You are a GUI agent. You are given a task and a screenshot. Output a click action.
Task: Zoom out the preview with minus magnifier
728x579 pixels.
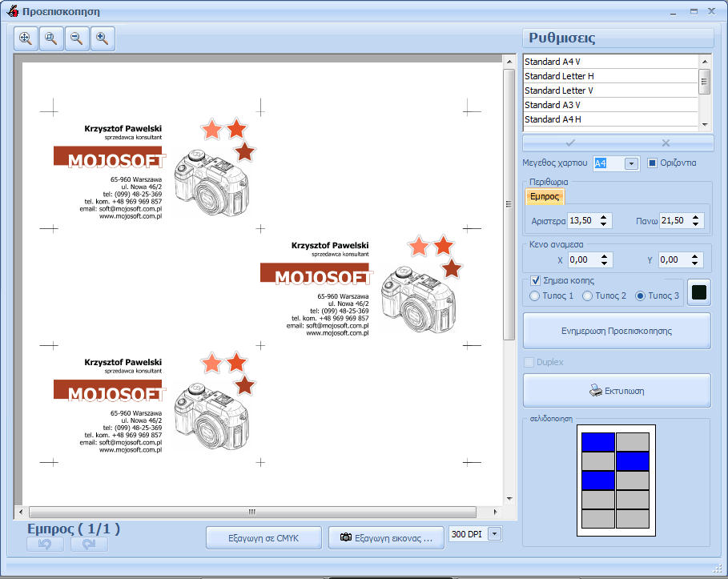click(x=77, y=38)
